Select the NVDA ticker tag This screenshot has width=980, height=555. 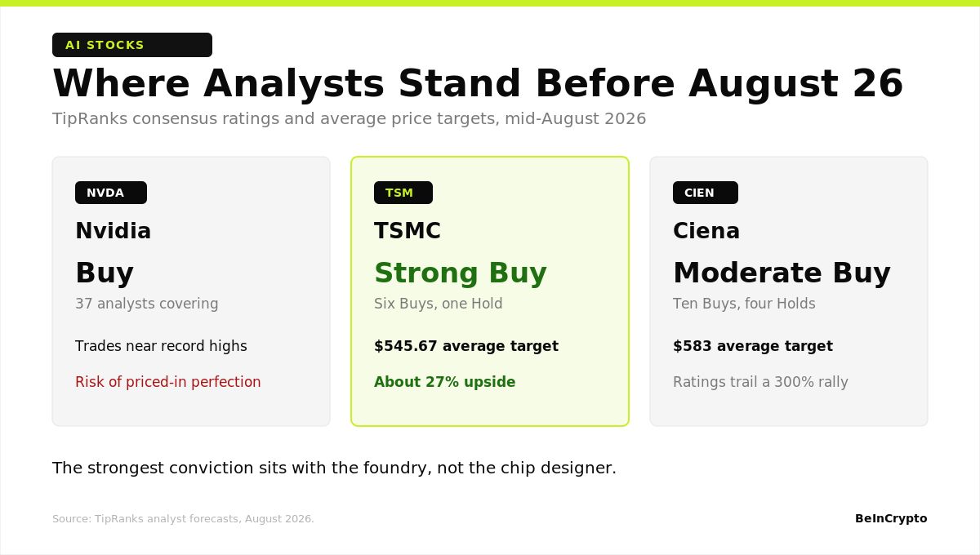tap(111, 193)
